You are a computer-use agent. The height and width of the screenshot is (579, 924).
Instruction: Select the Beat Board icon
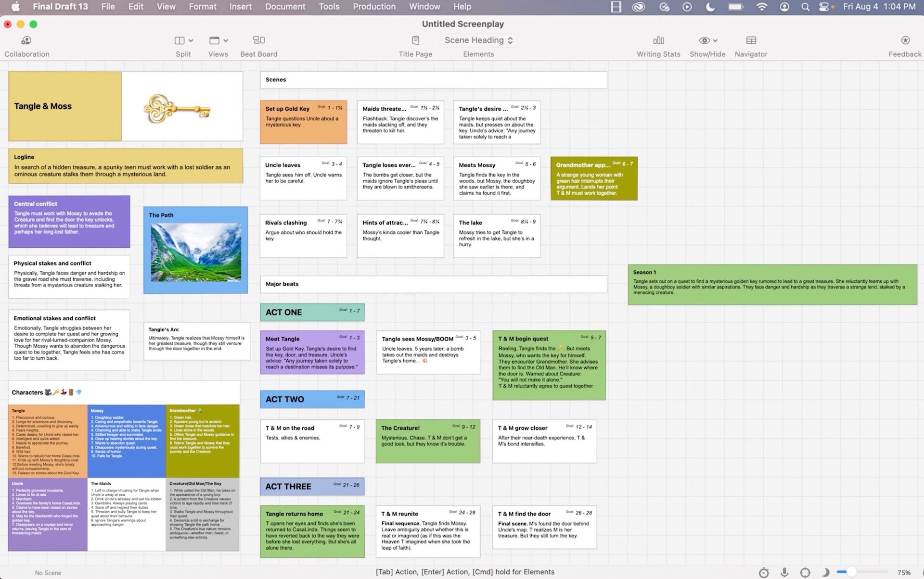point(258,46)
